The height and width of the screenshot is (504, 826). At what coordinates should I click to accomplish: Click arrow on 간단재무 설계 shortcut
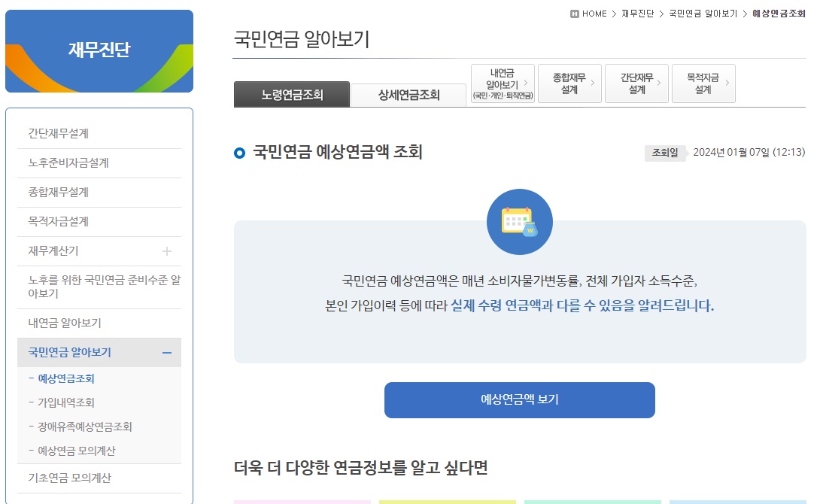[660, 83]
